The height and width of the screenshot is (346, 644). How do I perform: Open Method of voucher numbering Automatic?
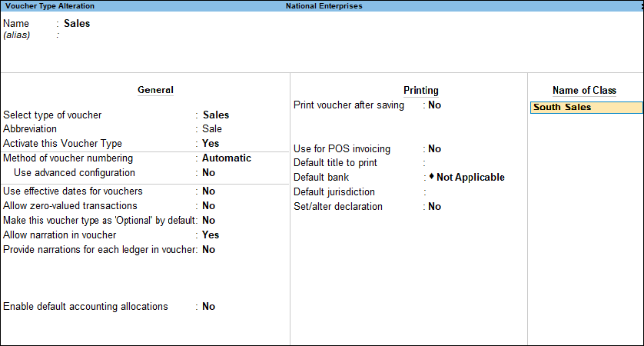click(226, 158)
